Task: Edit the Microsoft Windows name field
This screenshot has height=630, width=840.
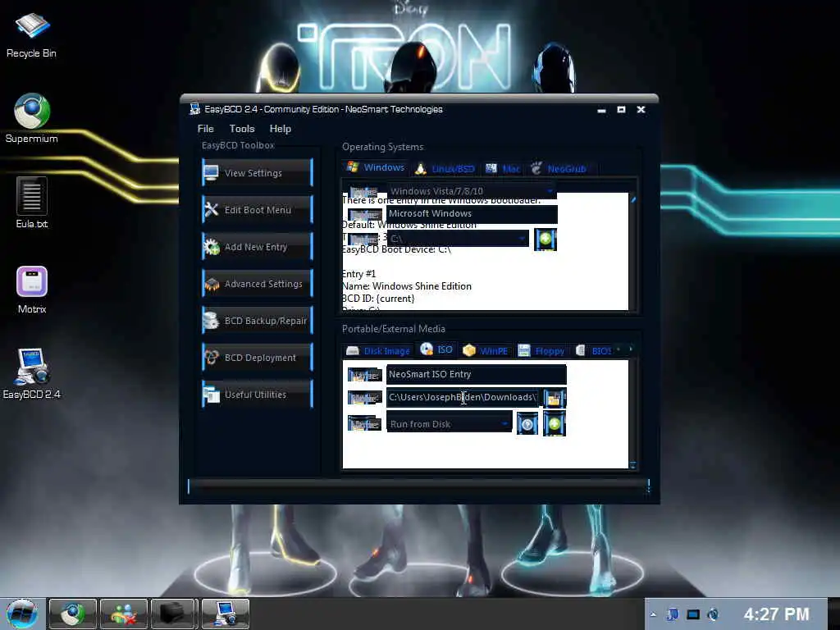Action: [472, 213]
